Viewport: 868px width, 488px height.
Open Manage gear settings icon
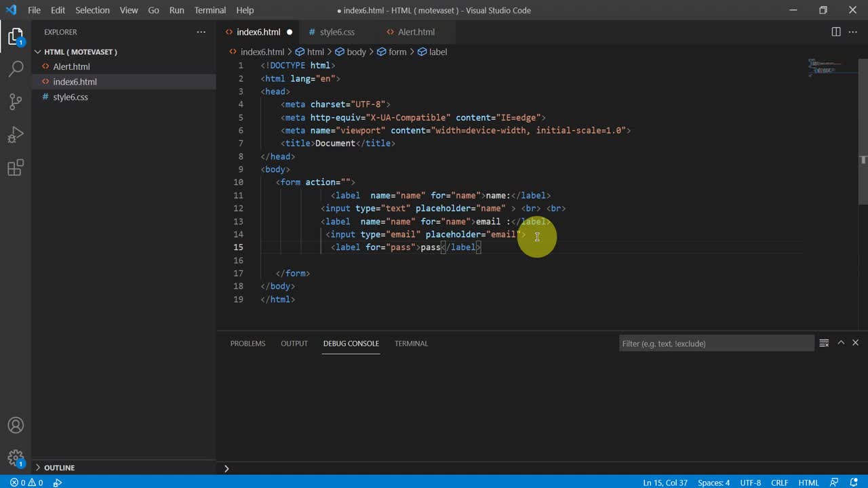[16, 457]
